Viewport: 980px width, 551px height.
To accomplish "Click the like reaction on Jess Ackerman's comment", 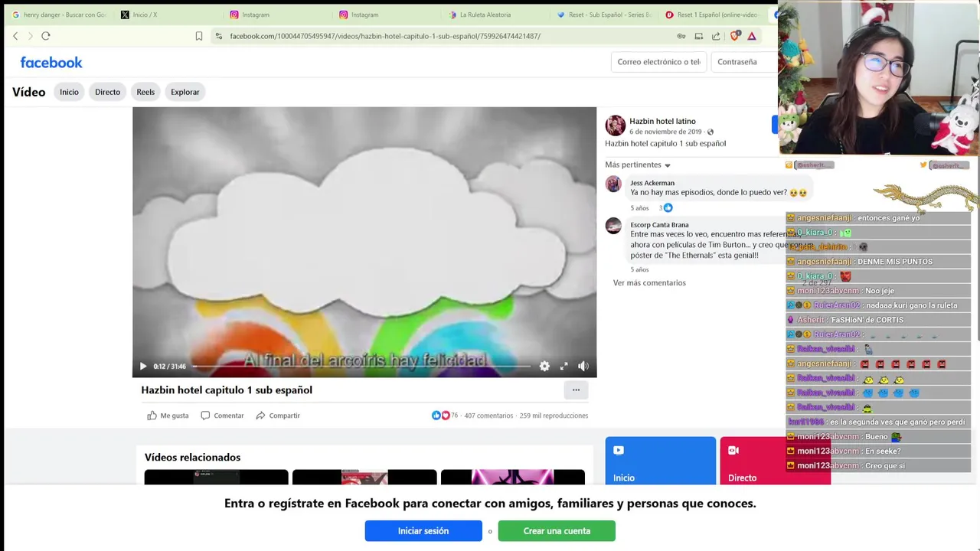I will coord(668,207).
